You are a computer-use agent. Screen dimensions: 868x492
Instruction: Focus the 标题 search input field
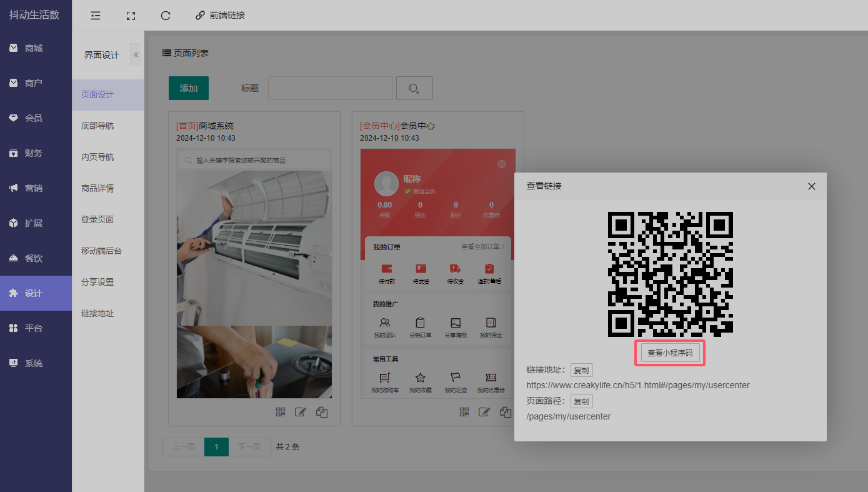click(x=331, y=88)
